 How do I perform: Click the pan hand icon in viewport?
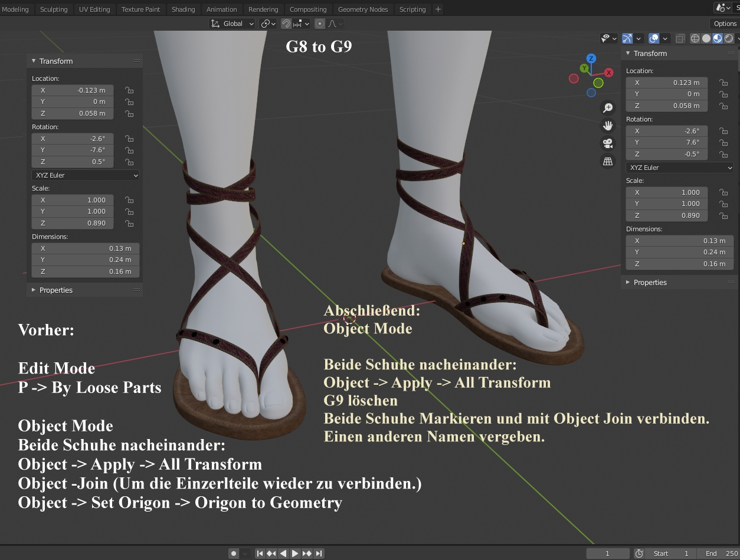(608, 126)
